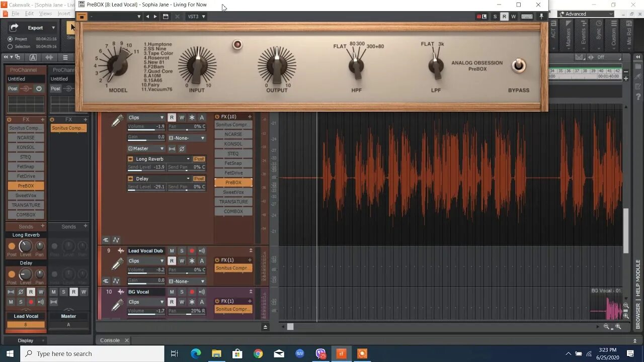Zoom in the track view horizontally

[x=618, y=327]
